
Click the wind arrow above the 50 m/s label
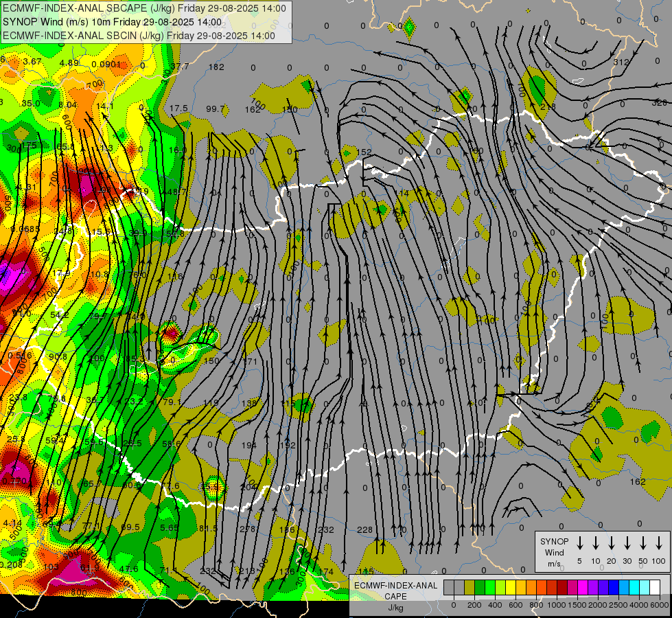point(643,543)
